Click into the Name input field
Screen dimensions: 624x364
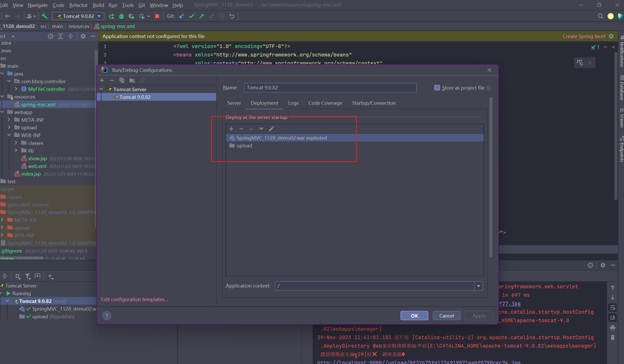[x=330, y=88]
